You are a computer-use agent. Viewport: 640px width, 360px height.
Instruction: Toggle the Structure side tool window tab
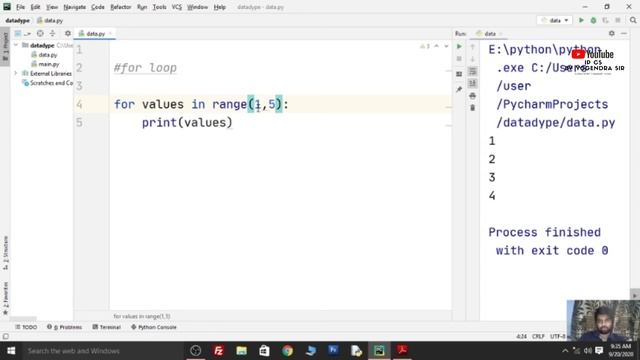(x=5, y=253)
